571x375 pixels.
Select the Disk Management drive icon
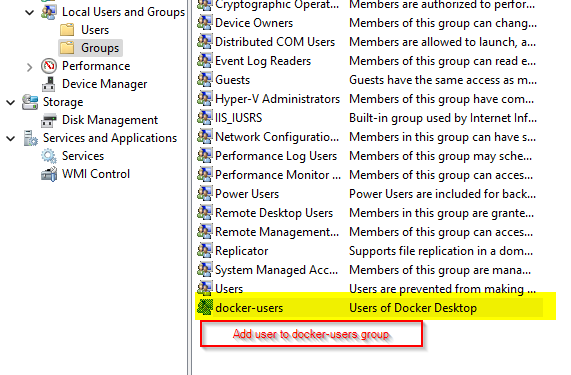[49, 120]
